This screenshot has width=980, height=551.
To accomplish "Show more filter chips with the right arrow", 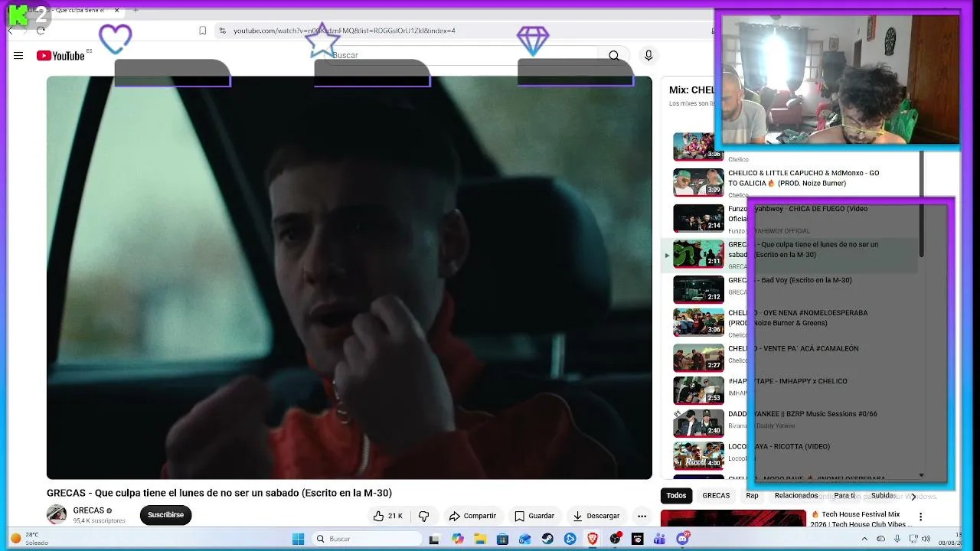I will pos(913,496).
